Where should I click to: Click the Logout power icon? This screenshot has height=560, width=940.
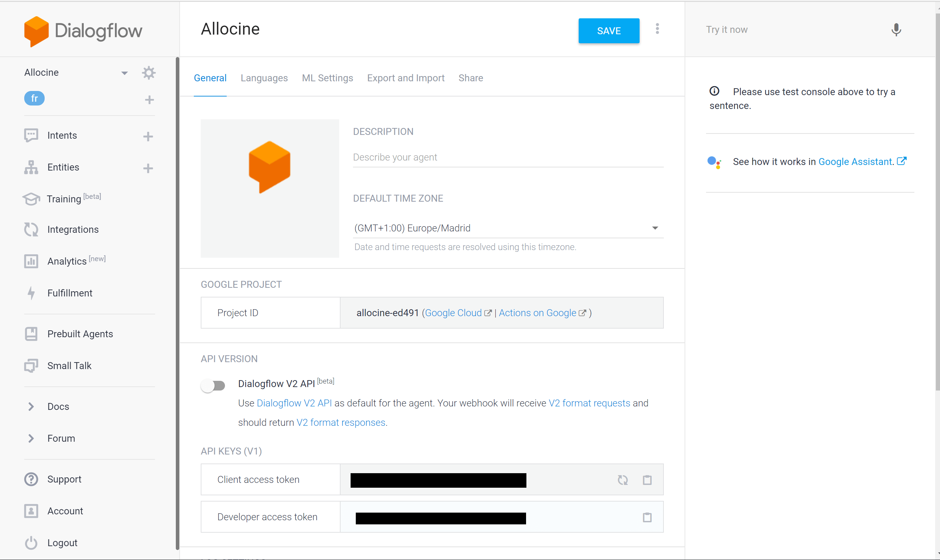[x=31, y=543]
